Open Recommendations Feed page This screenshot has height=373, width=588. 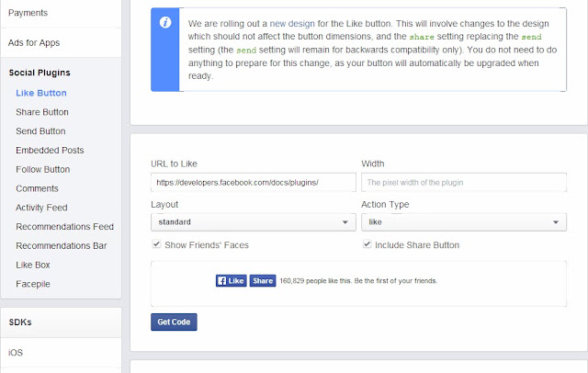[65, 227]
